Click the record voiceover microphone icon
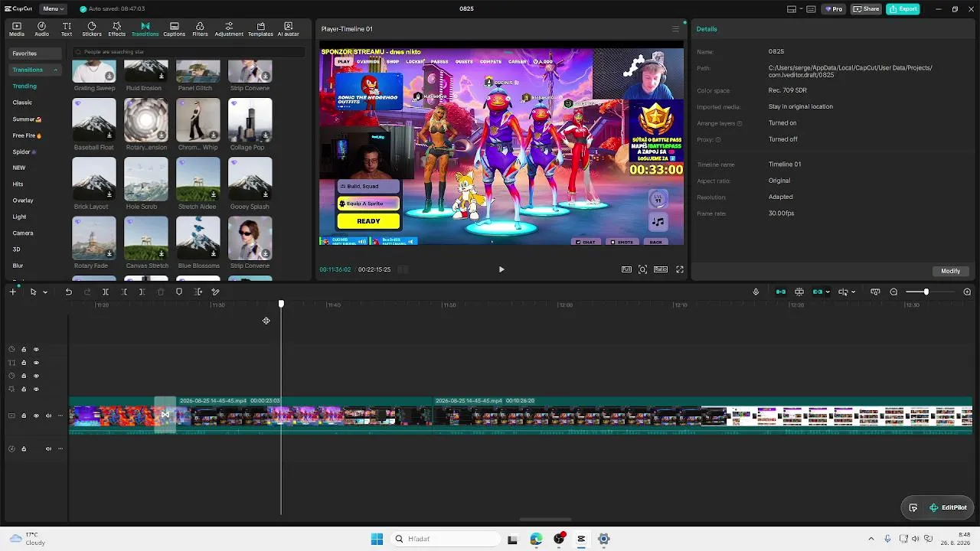This screenshot has height=551, width=980. pyautogui.click(x=756, y=292)
